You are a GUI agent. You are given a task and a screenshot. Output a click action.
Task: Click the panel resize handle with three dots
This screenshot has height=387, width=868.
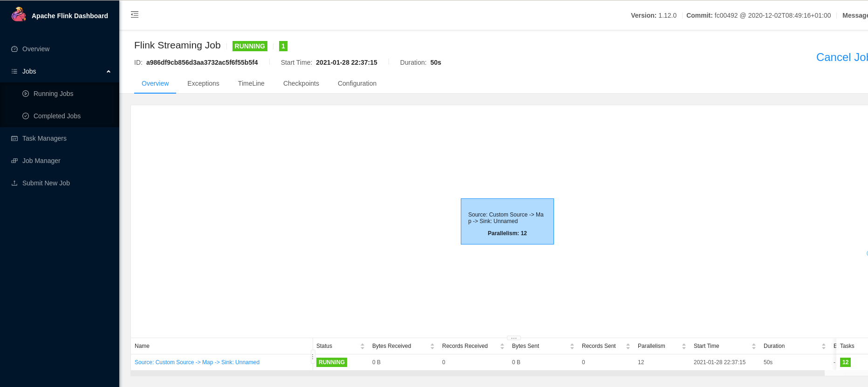[x=514, y=338]
